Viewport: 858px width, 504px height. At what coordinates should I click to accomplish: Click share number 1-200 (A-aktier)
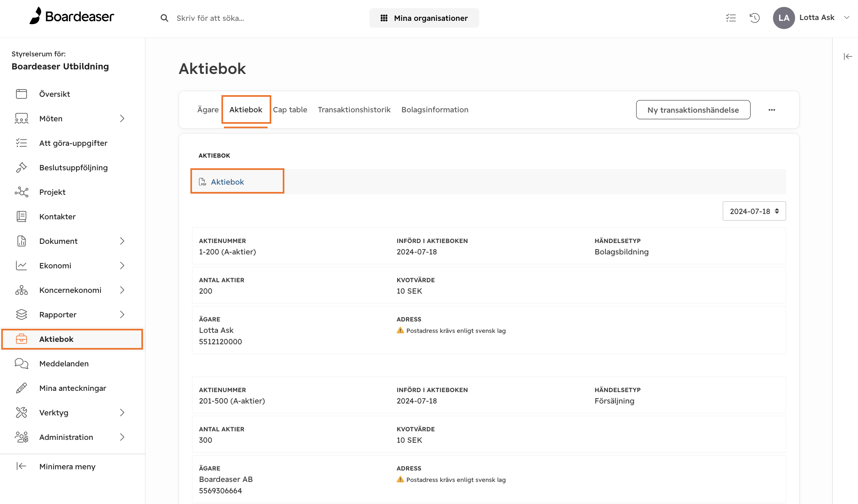click(x=227, y=252)
